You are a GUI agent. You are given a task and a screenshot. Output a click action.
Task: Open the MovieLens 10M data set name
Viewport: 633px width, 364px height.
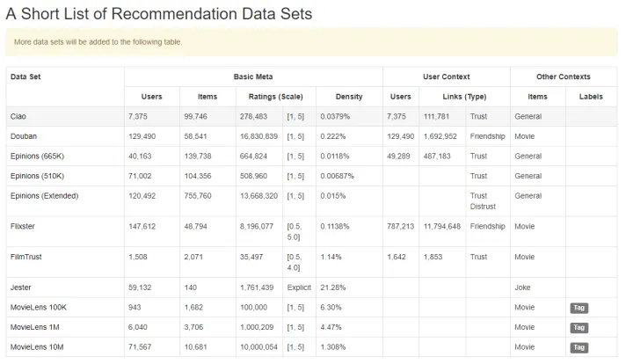click(x=37, y=347)
